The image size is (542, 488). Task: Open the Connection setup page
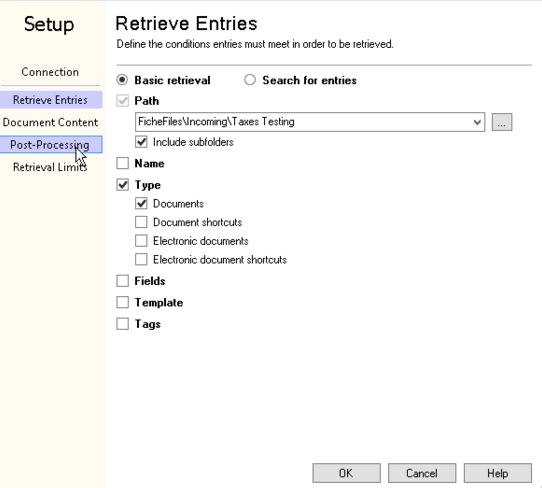click(x=50, y=72)
